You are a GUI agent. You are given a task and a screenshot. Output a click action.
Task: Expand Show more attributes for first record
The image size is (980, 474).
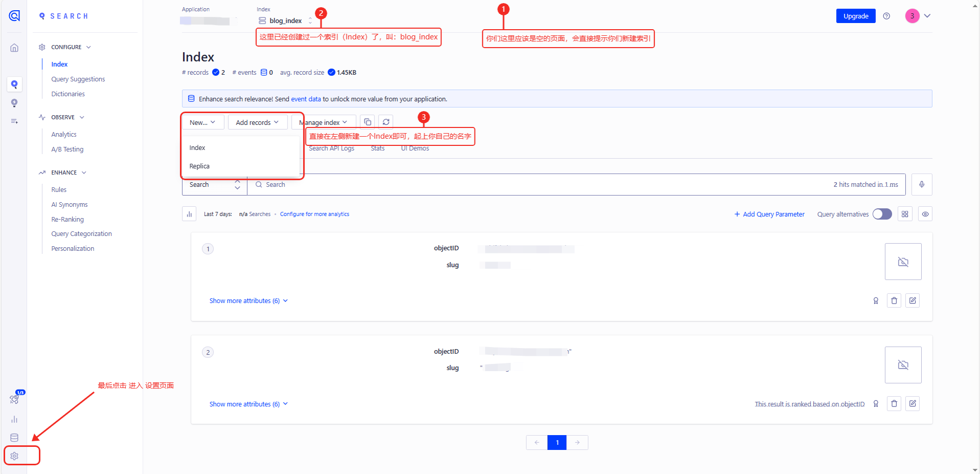(x=248, y=300)
